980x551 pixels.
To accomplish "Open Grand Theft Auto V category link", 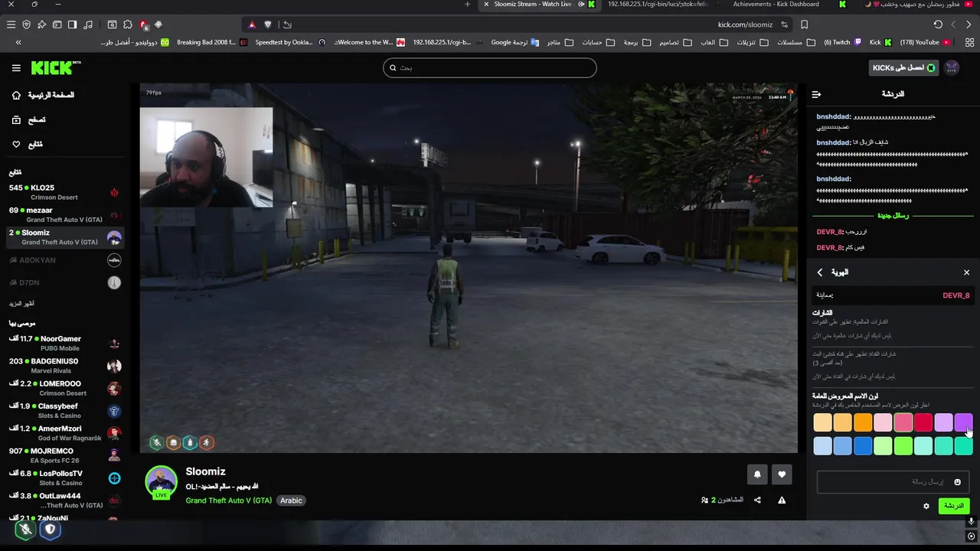I will (228, 500).
